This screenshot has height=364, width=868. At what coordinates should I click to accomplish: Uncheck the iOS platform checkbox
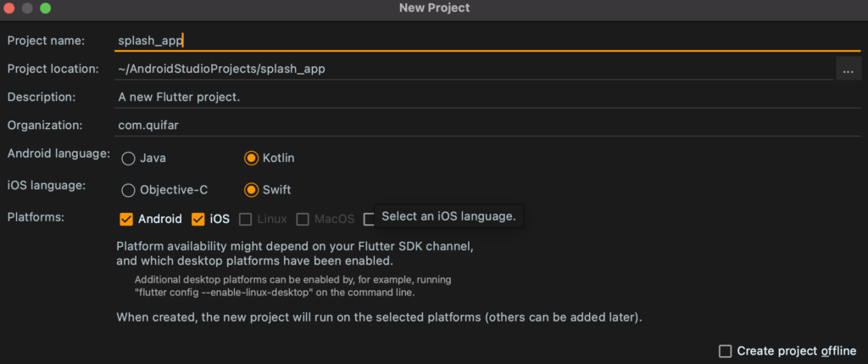(x=198, y=220)
